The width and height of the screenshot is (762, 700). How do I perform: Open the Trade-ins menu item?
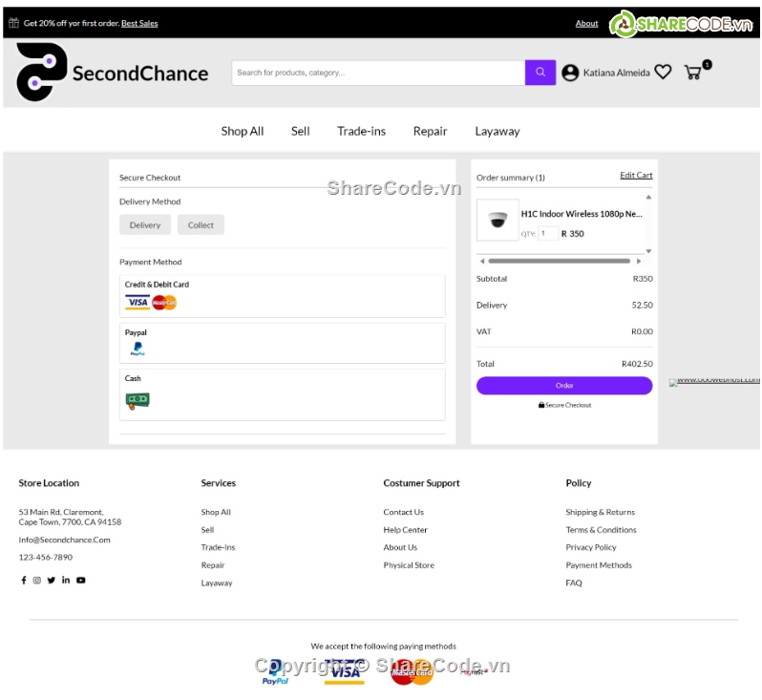(x=362, y=131)
